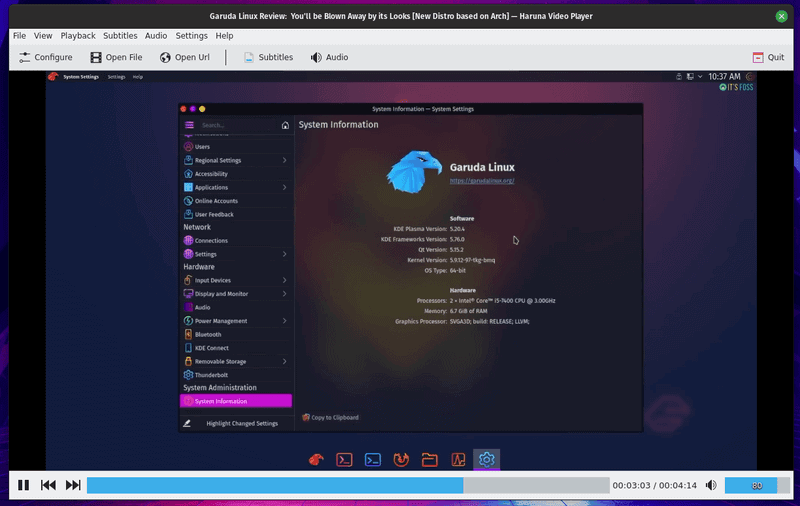Click the elapsed time display label
Viewport: 800px width, 506px height.
[x=631, y=485]
